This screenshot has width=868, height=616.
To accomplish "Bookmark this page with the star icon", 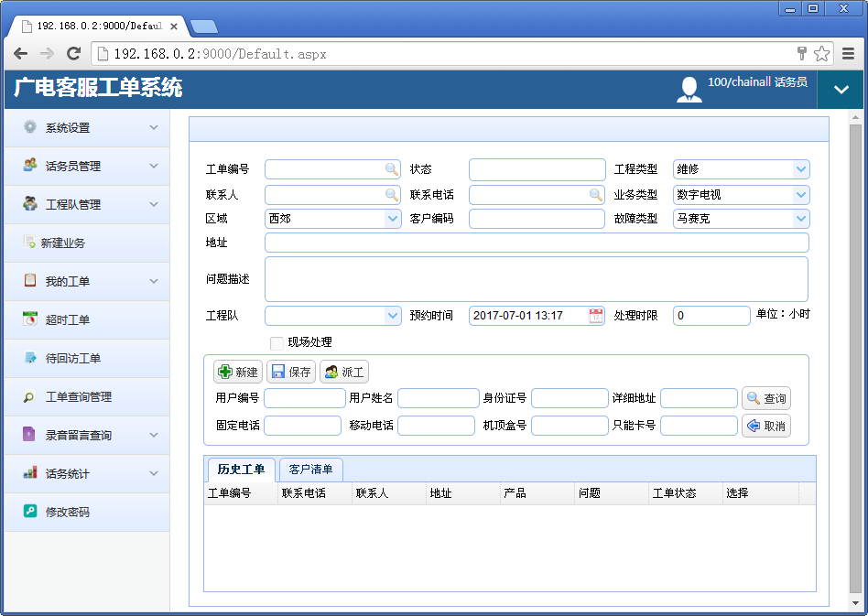I will tap(821, 53).
